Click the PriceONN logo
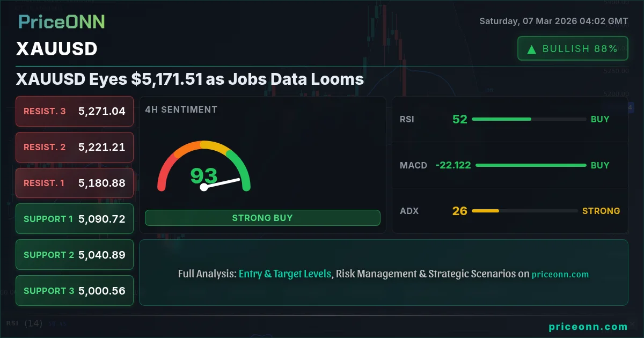This screenshot has width=644, height=338. coord(62,21)
